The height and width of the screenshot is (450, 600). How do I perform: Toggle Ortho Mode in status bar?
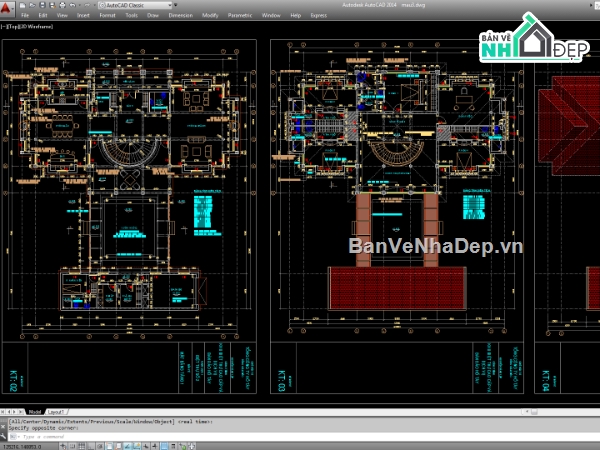click(x=91, y=447)
